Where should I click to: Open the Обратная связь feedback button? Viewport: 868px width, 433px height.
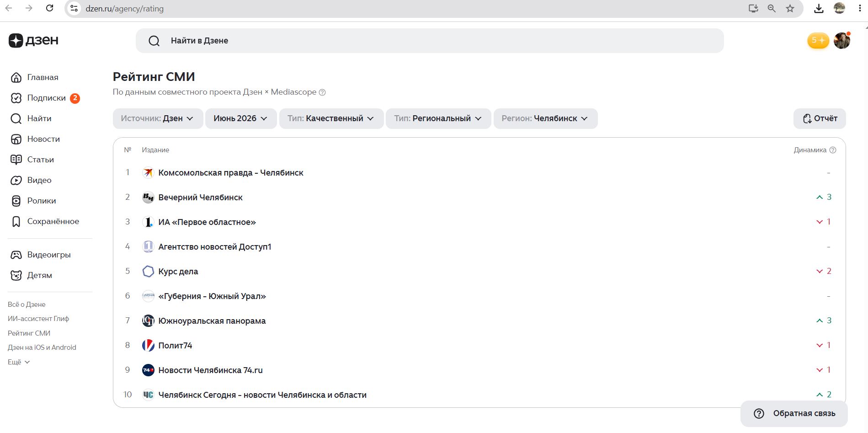pos(794,413)
